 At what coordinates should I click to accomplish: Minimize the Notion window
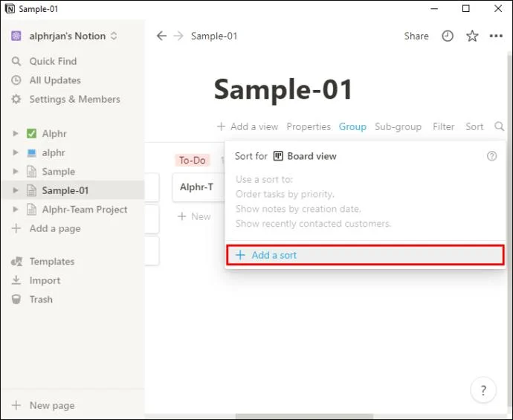point(434,8)
